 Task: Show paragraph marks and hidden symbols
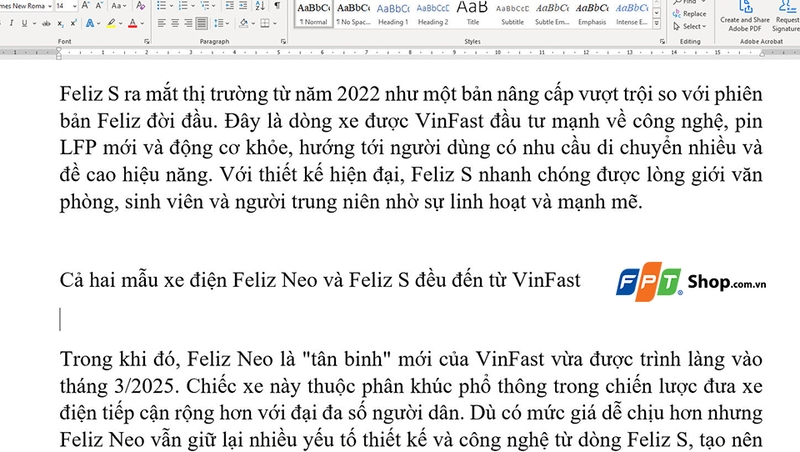click(x=277, y=6)
